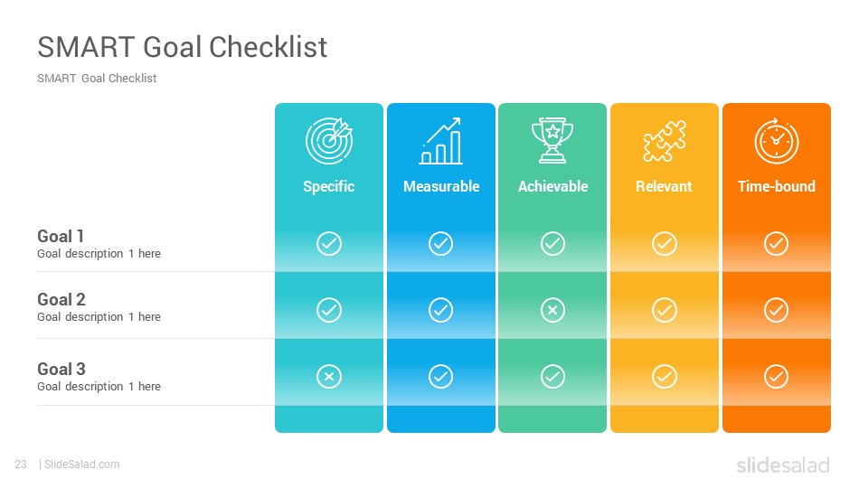This screenshot has height=488, width=868.
Task: Select Goal 2 Measurable check mark
Action: (440, 310)
